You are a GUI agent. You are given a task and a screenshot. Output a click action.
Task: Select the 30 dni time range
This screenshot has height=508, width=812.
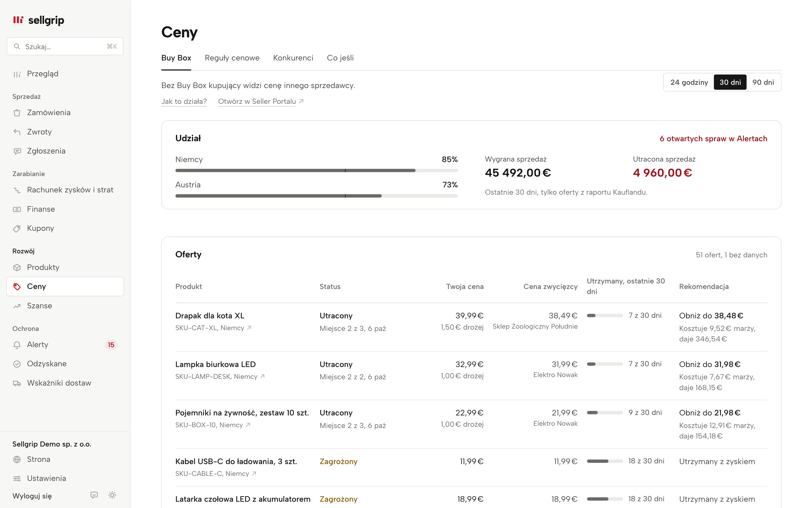coord(730,82)
